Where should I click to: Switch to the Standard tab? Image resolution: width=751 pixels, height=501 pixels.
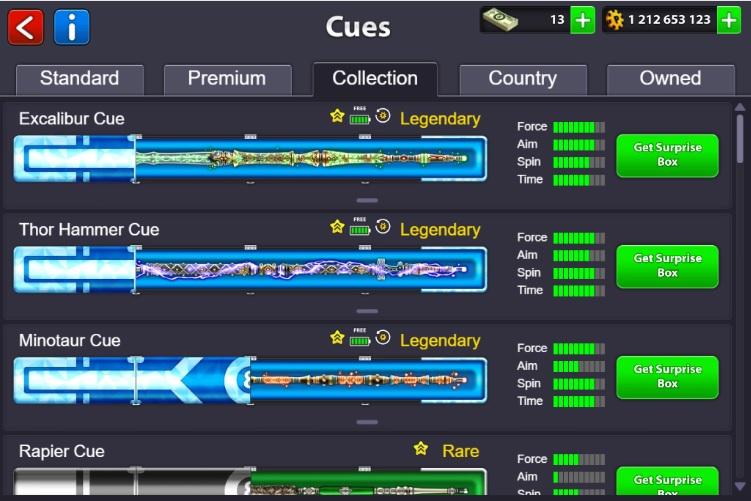[x=80, y=80]
